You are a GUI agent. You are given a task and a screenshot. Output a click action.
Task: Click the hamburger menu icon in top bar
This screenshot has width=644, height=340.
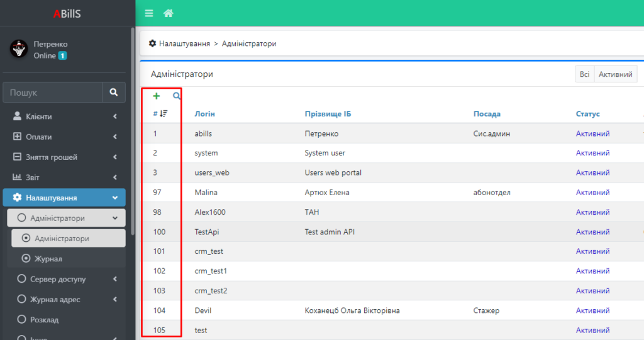pyautogui.click(x=149, y=13)
